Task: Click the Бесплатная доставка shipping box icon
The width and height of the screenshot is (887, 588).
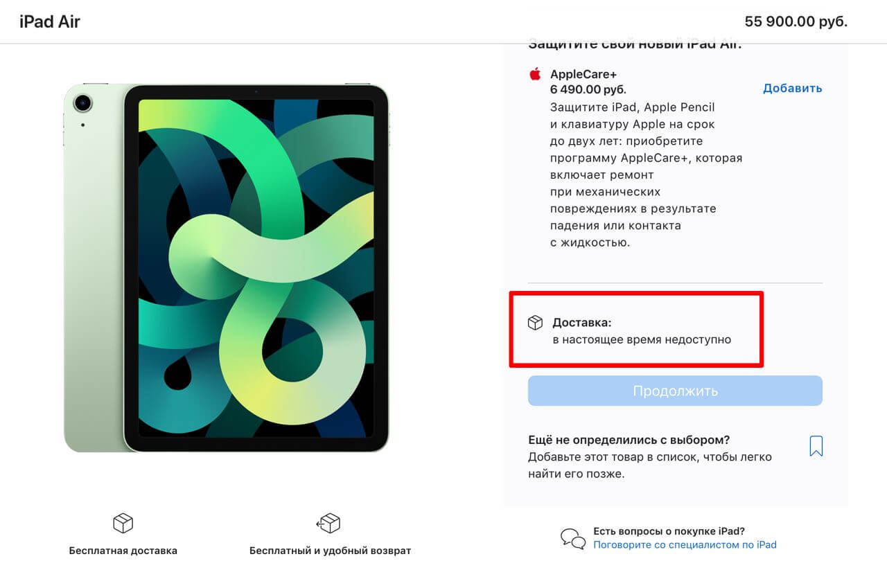Action: point(123,524)
